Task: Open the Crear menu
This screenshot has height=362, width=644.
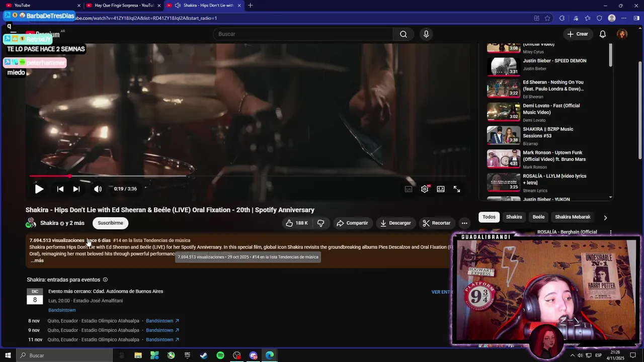Action: tap(577, 34)
